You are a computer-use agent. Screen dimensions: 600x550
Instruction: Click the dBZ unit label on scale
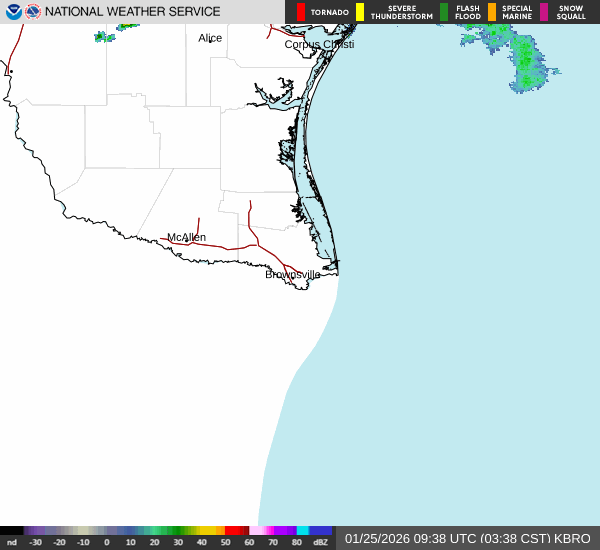(320, 542)
